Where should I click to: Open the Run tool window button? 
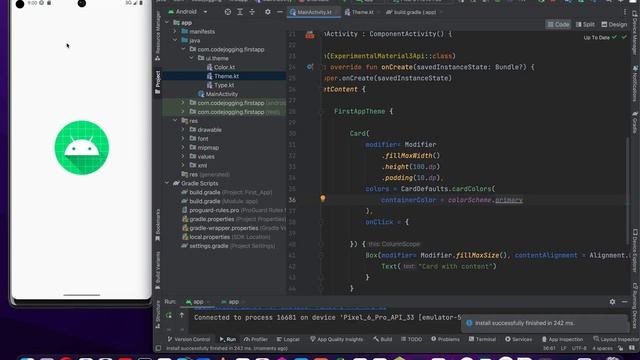[228, 339]
